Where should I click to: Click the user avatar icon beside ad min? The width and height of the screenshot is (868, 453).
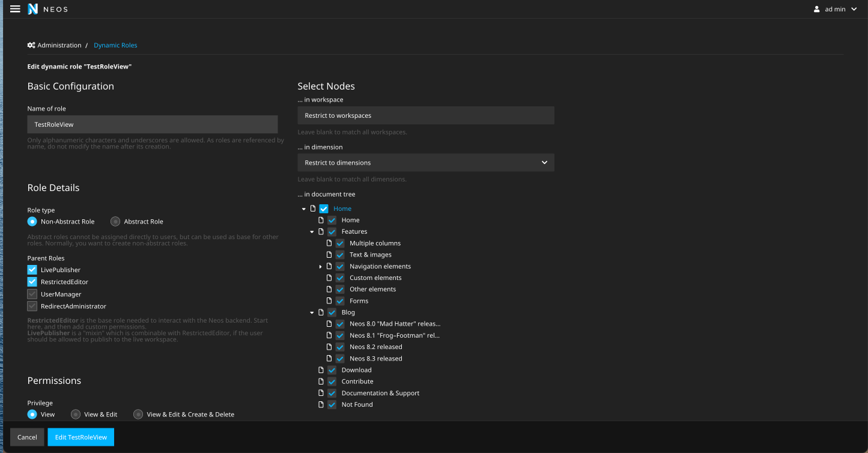point(816,9)
